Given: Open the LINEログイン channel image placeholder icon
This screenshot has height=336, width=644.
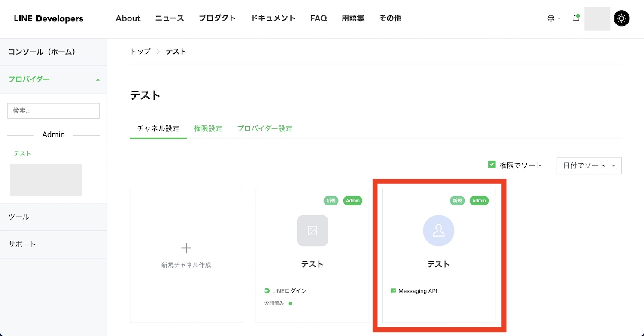Looking at the screenshot, I should (313, 231).
